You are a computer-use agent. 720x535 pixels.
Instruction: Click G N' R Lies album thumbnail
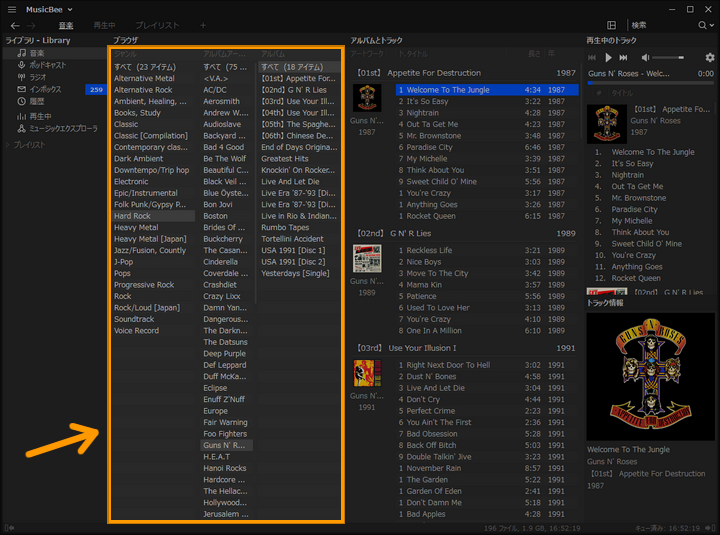[367, 259]
